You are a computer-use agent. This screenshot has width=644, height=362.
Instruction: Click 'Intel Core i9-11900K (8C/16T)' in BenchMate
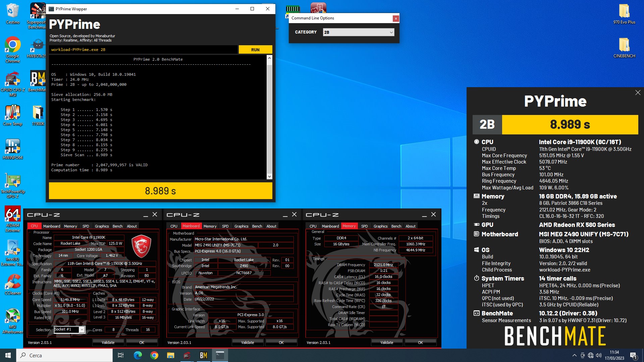[x=580, y=142]
